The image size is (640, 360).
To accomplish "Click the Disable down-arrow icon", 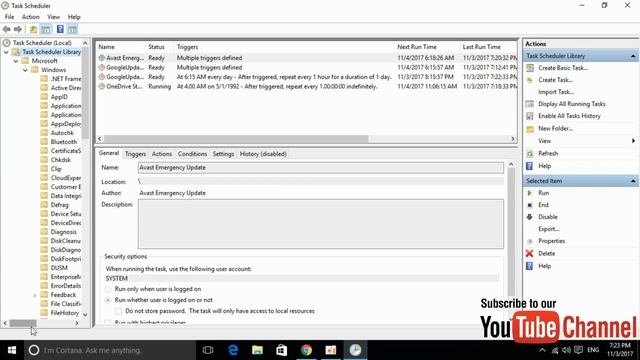I will (x=530, y=217).
